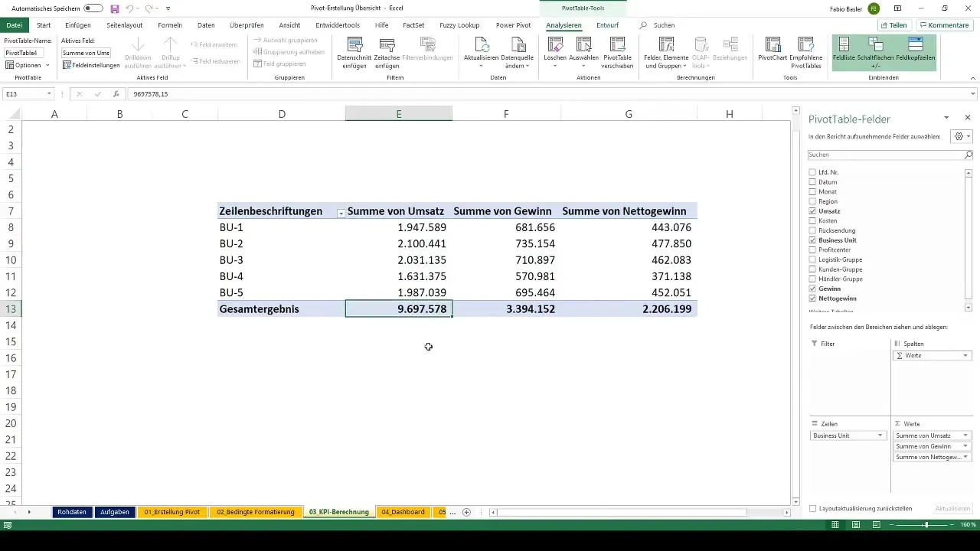Click the Undo arrow icon
Viewport: 980px width, 551px height.
pos(130,8)
